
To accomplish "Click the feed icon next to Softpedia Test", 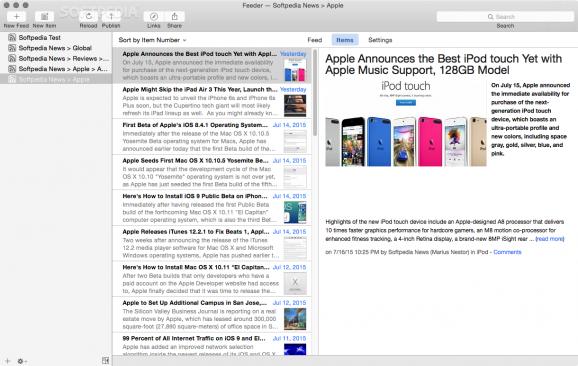I will (x=12, y=38).
